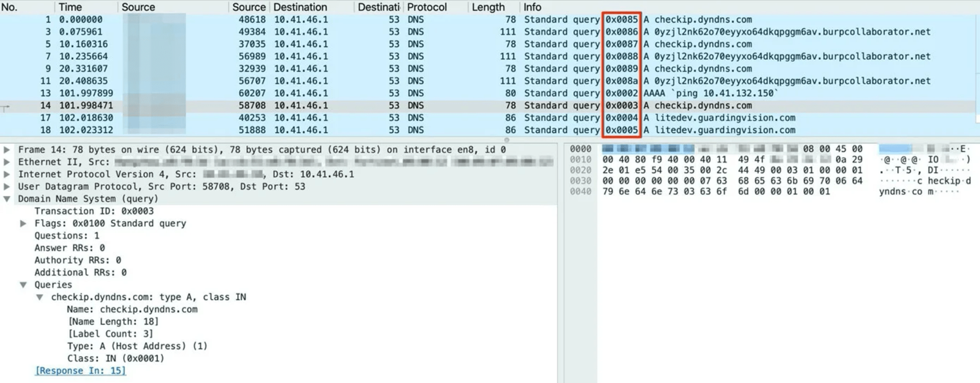This screenshot has height=383, width=980.
Task: Expand Internet Protocol Version 4 section
Action: [x=7, y=174]
